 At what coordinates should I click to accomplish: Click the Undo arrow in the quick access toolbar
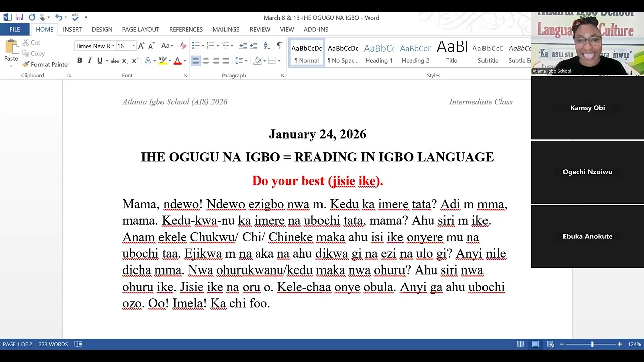click(x=58, y=17)
